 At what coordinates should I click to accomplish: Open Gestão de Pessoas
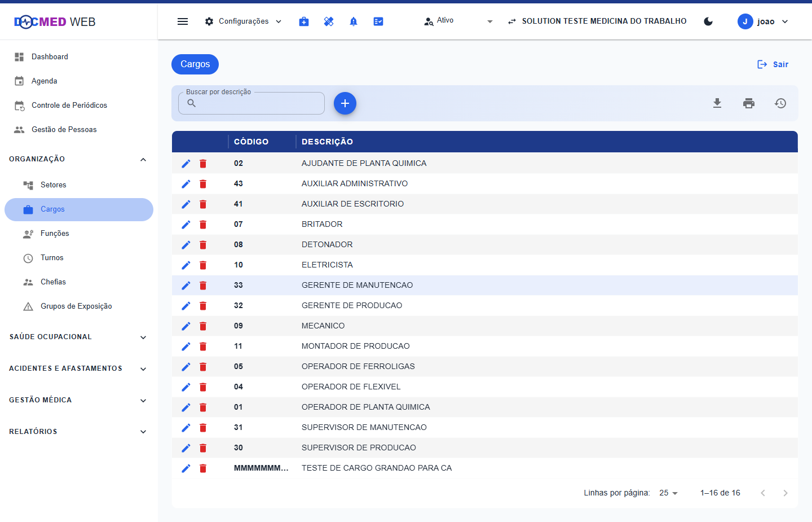[79, 130]
